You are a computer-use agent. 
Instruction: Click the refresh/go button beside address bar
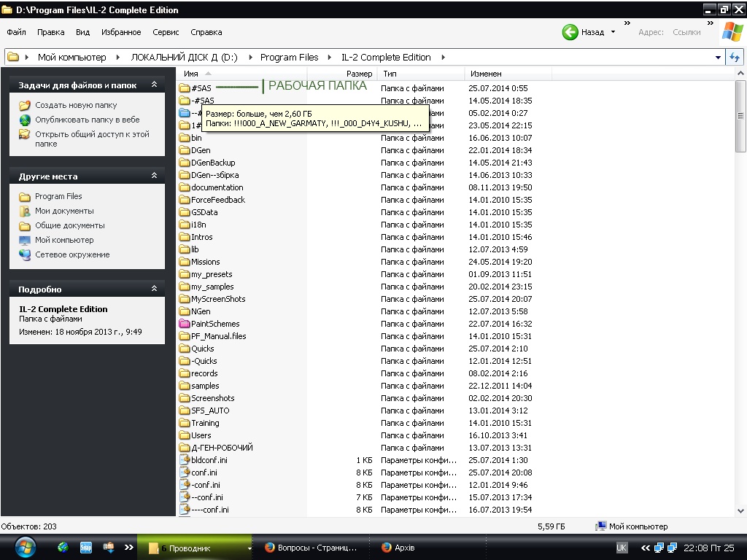coord(734,58)
